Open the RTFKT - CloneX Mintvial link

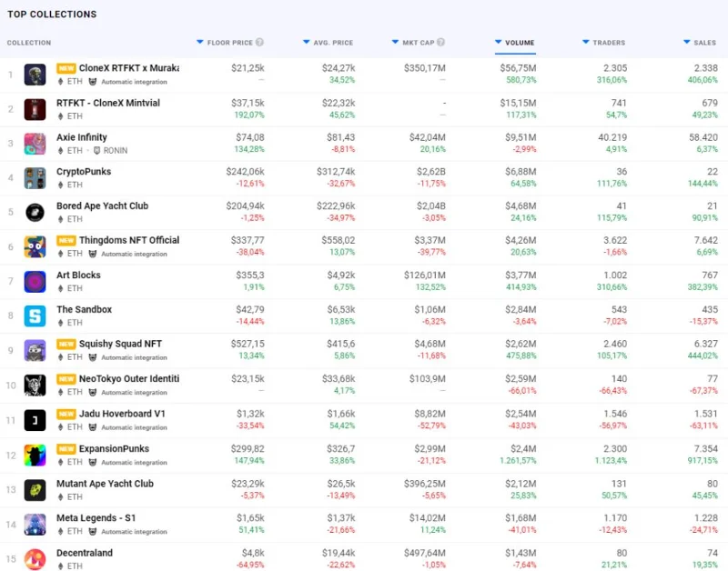pyautogui.click(x=108, y=103)
